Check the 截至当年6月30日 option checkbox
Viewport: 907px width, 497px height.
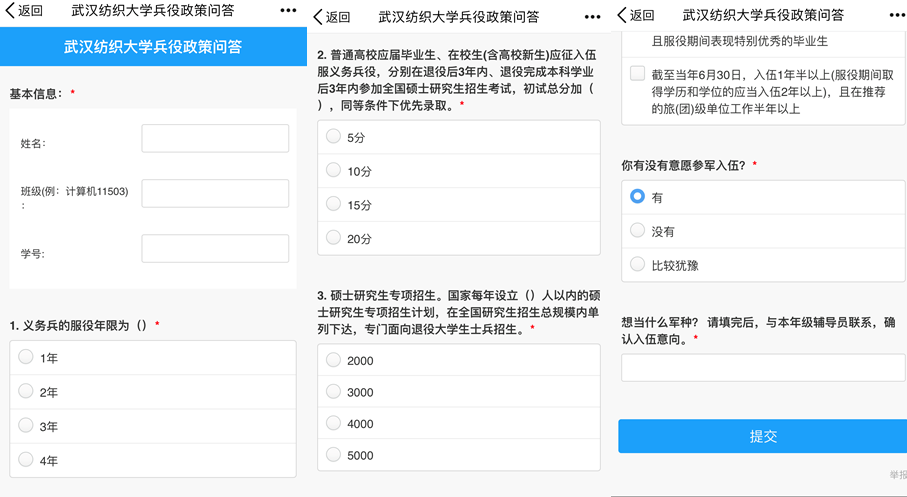pyautogui.click(x=637, y=73)
